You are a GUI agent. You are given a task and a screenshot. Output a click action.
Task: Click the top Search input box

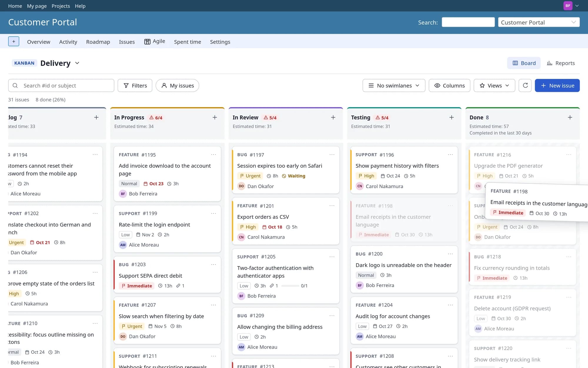tap(468, 22)
